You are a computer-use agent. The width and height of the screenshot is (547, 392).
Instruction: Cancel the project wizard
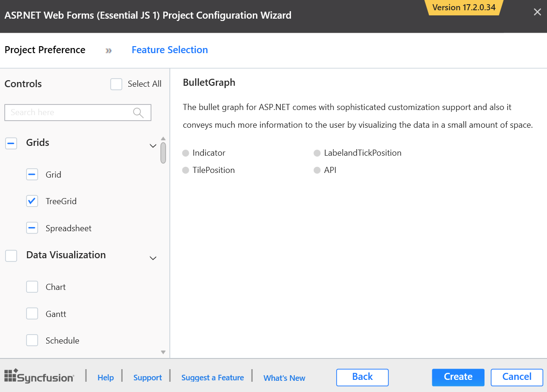click(x=517, y=378)
